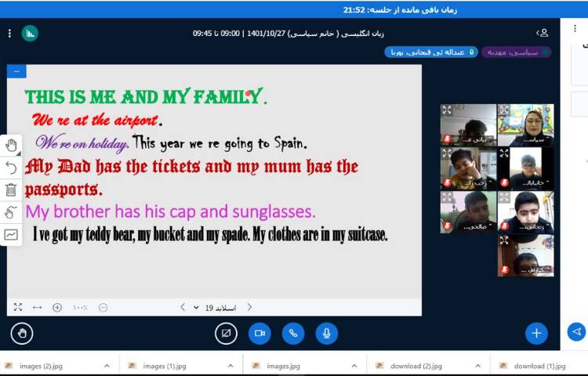Toggle the microphone mute
The width and height of the screenshot is (588, 376).
[x=327, y=333]
